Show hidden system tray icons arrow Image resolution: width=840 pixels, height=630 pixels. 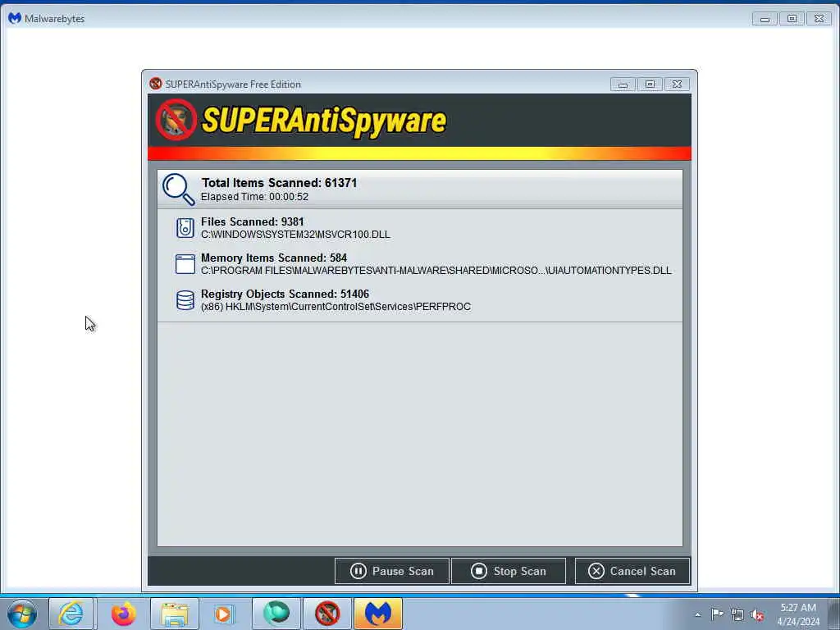pos(697,614)
